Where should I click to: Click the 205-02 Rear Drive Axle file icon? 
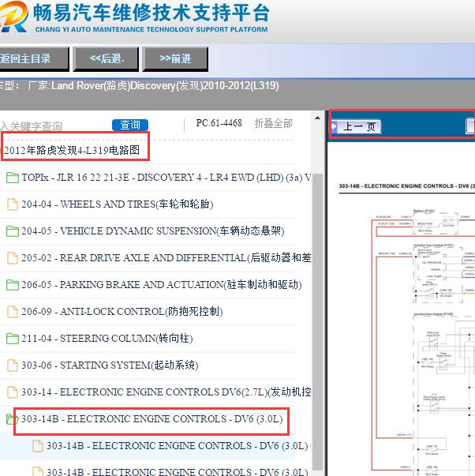12,258
